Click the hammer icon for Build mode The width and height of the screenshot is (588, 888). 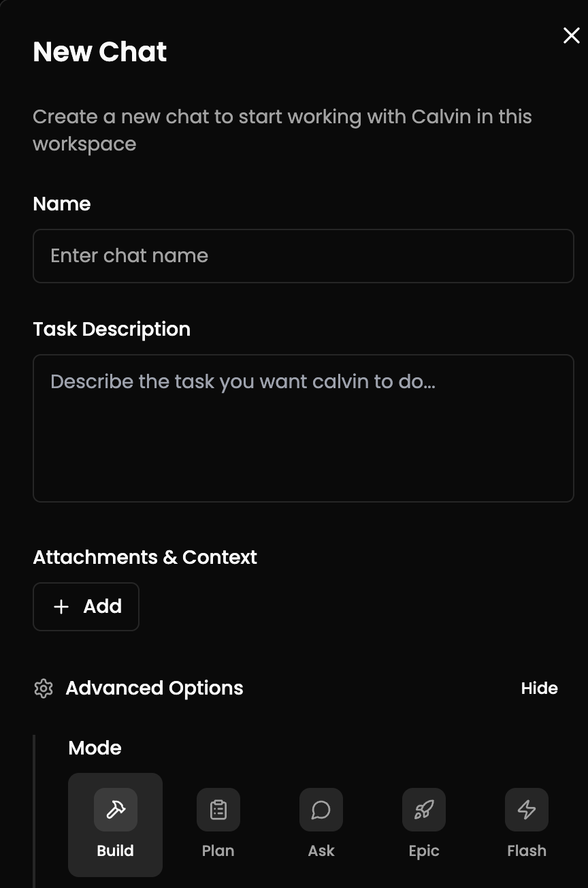point(116,810)
